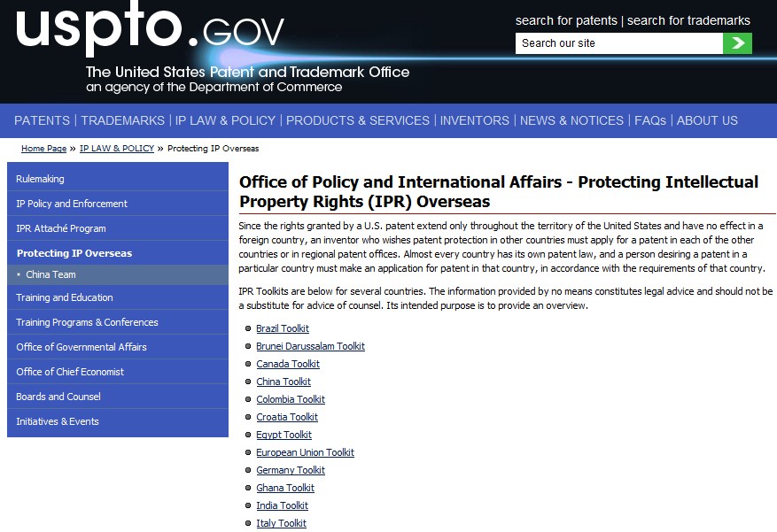Open the India Toolkit link
Image resolution: width=777 pixels, height=532 pixels.
[282, 505]
